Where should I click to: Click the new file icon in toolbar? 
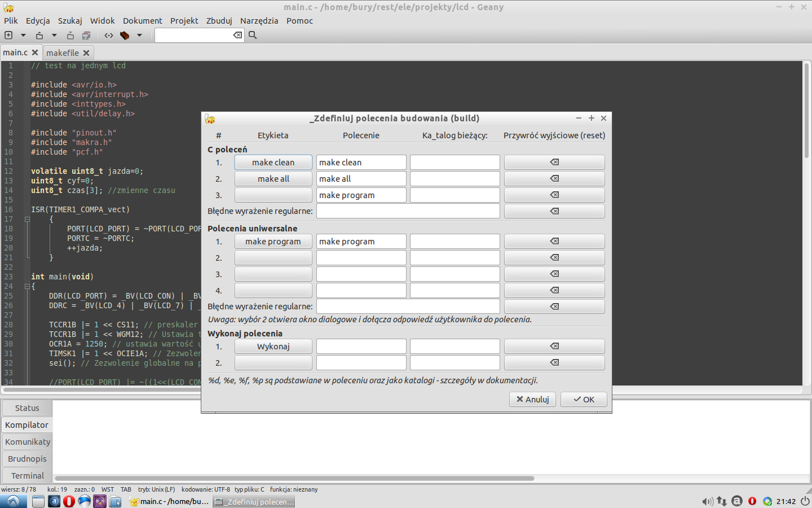click(8, 35)
